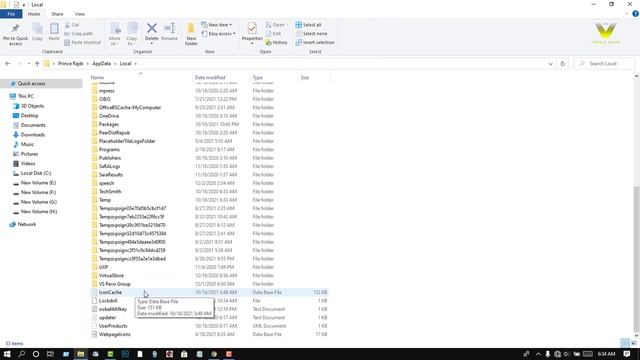Open Downloads in navigation pane

(x=33, y=135)
